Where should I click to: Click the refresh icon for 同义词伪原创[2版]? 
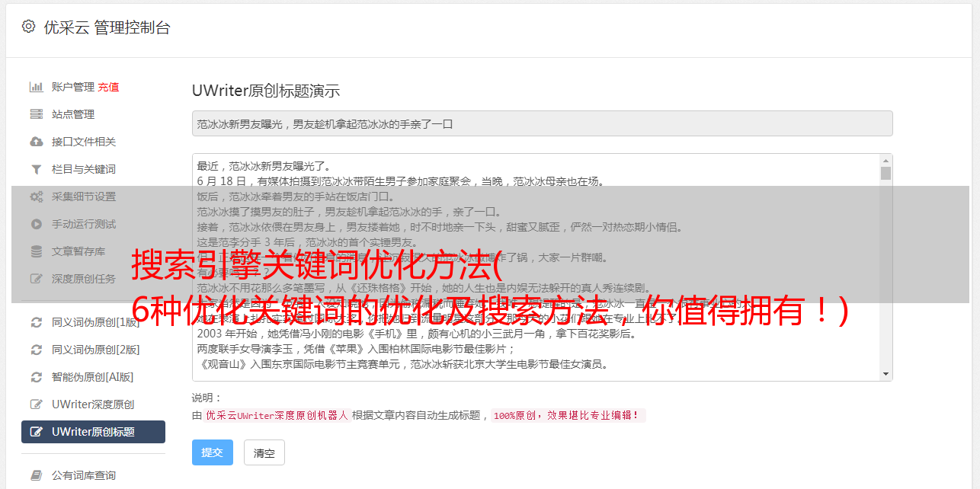coord(36,350)
